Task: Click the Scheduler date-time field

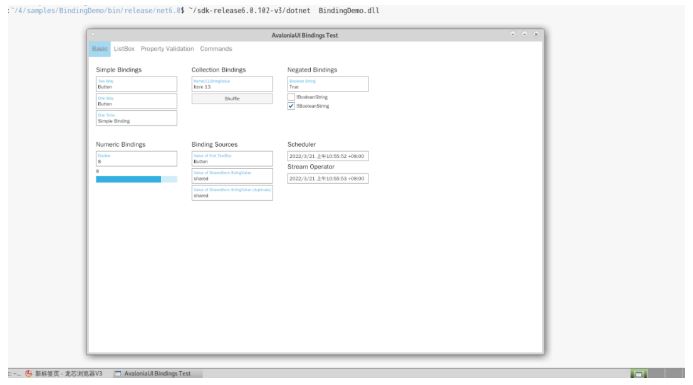Action: click(x=328, y=156)
